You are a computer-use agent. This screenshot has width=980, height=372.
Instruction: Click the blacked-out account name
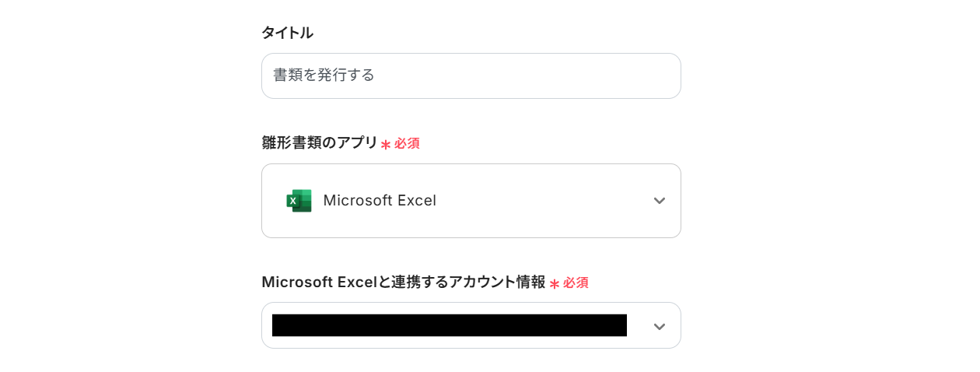tap(449, 325)
